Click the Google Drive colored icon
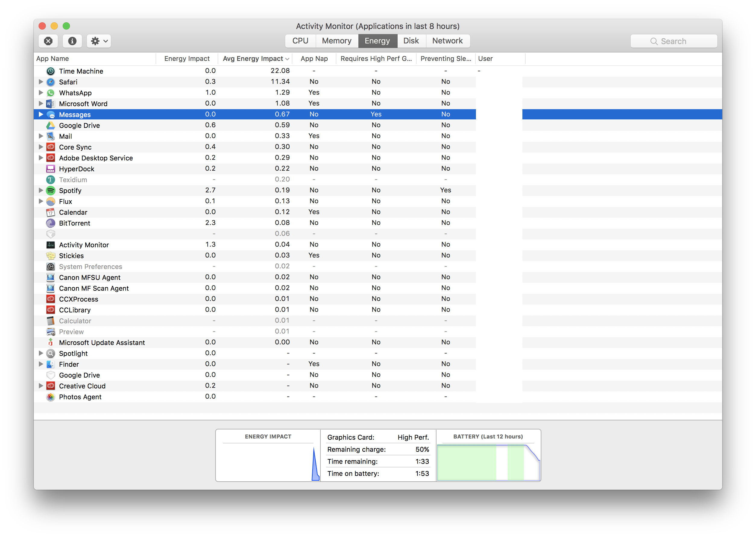Image resolution: width=756 pixels, height=538 pixels. [x=51, y=125]
